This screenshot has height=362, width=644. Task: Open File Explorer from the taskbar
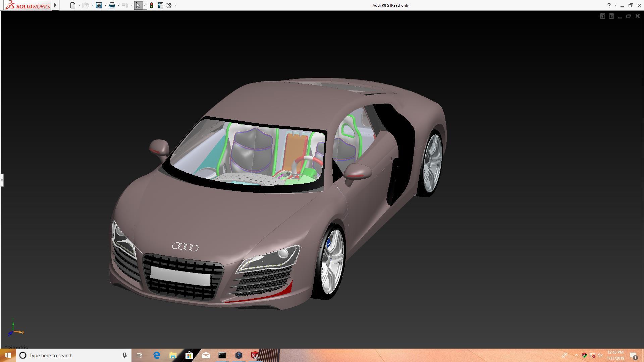point(173,355)
